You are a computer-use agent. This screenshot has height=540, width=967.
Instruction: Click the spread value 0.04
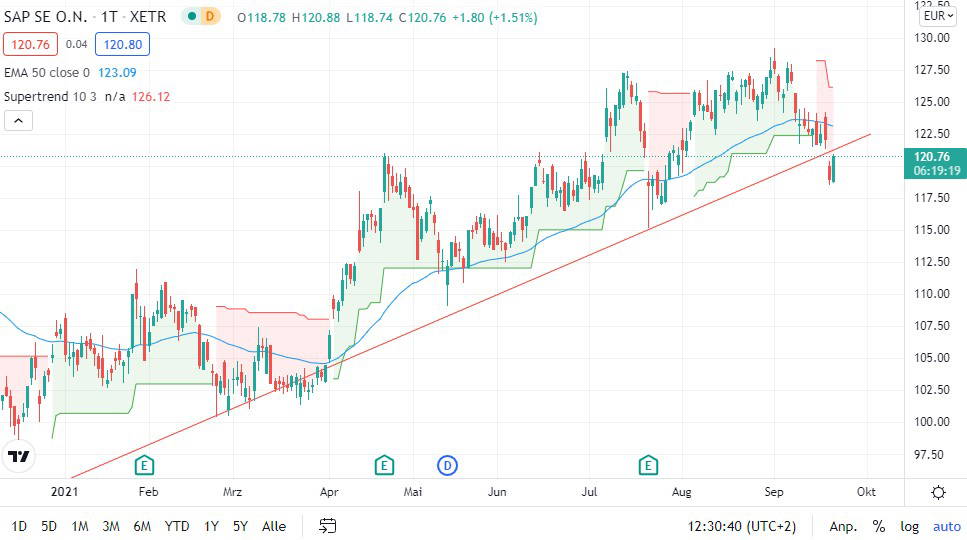pyautogui.click(x=76, y=44)
